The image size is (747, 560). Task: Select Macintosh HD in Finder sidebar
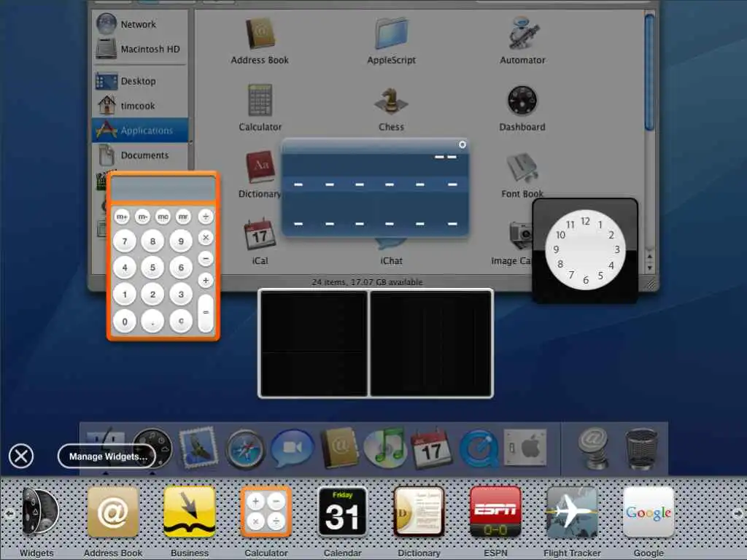pyautogui.click(x=139, y=49)
